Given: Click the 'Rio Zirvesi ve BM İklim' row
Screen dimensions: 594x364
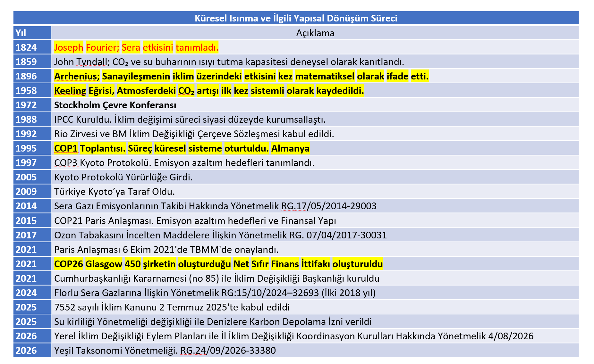Looking at the screenshot, I should pos(315,134).
